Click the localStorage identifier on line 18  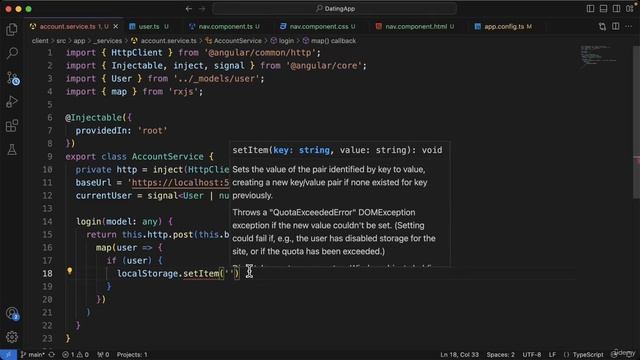(147, 273)
